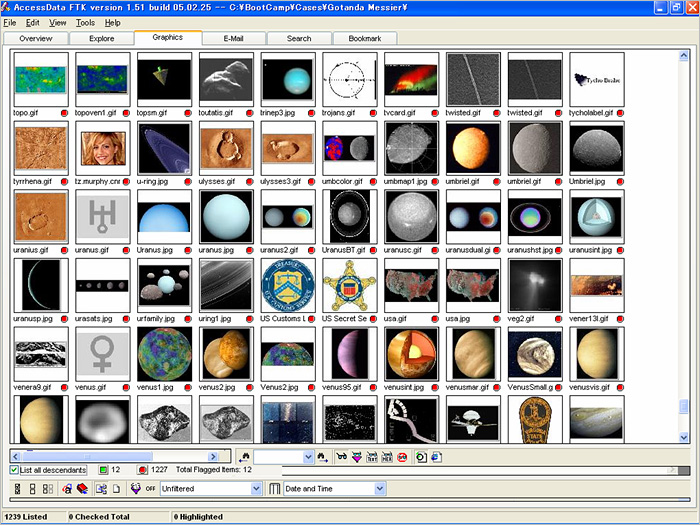Screen dimensions: 700x525
Task: Click the search backward binoculars icon
Action: [x=243, y=457]
